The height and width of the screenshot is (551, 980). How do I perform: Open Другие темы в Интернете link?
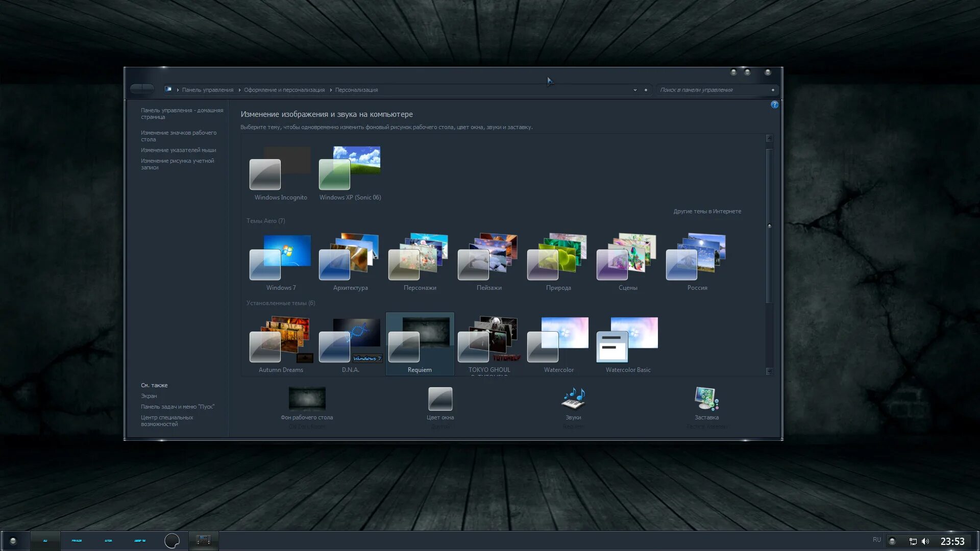pyautogui.click(x=707, y=211)
